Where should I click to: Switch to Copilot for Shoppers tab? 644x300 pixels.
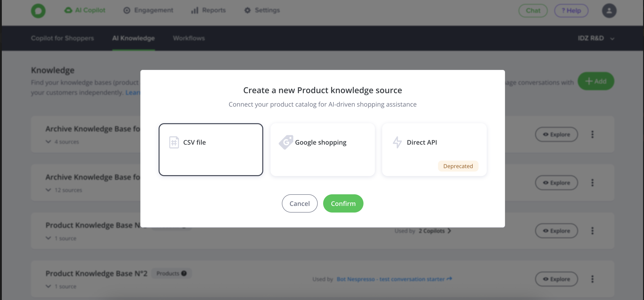[62, 38]
